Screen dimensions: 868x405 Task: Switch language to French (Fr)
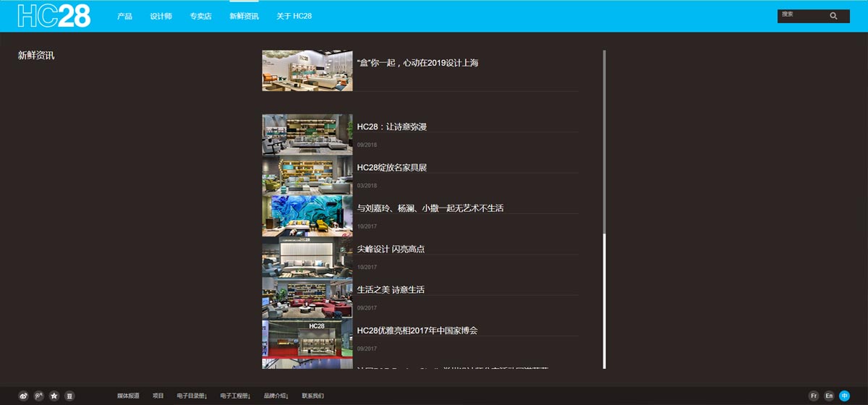click(814, 396)
